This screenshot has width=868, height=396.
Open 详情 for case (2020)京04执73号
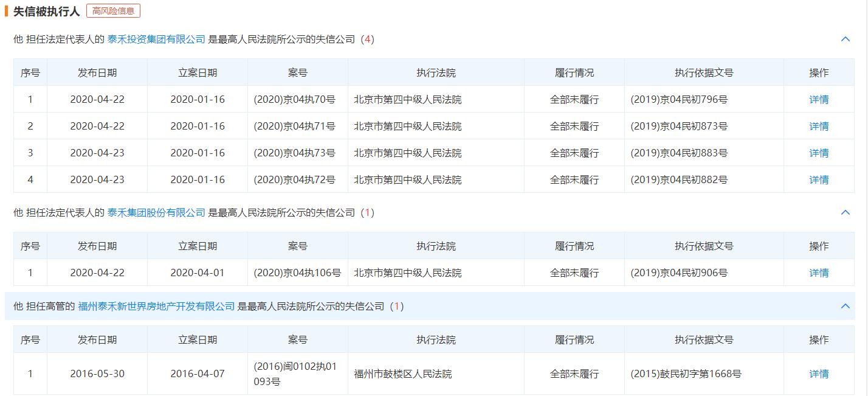819,153
